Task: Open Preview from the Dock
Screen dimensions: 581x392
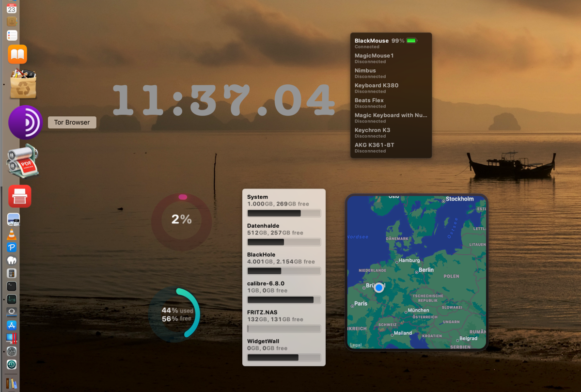Action: pyautogui.click(x=14, y=220)
